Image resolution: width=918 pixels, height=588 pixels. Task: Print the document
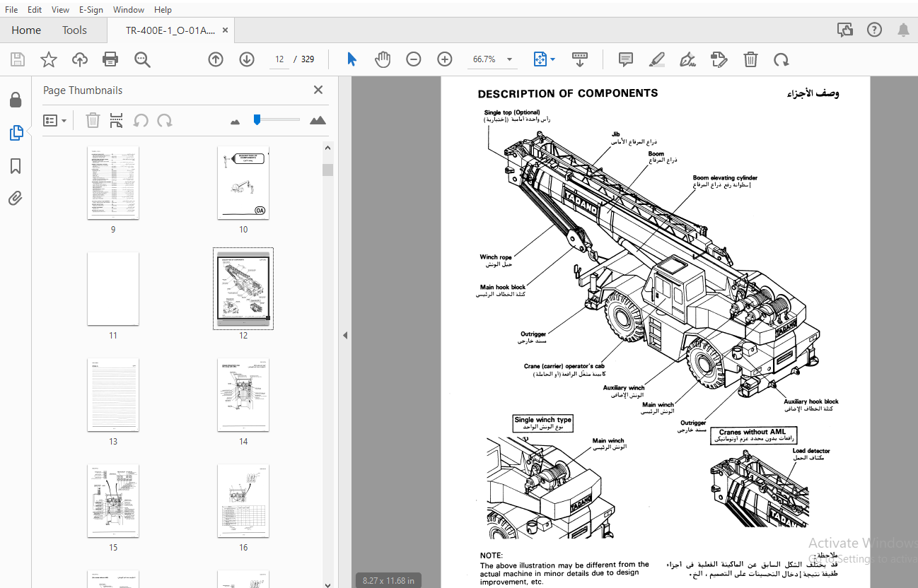tap(110, 59)
